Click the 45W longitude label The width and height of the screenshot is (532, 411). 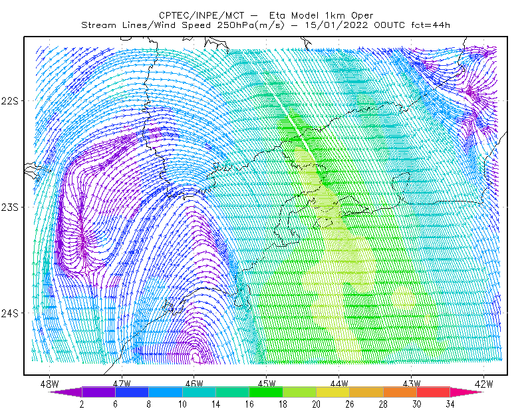click(267, 384)
